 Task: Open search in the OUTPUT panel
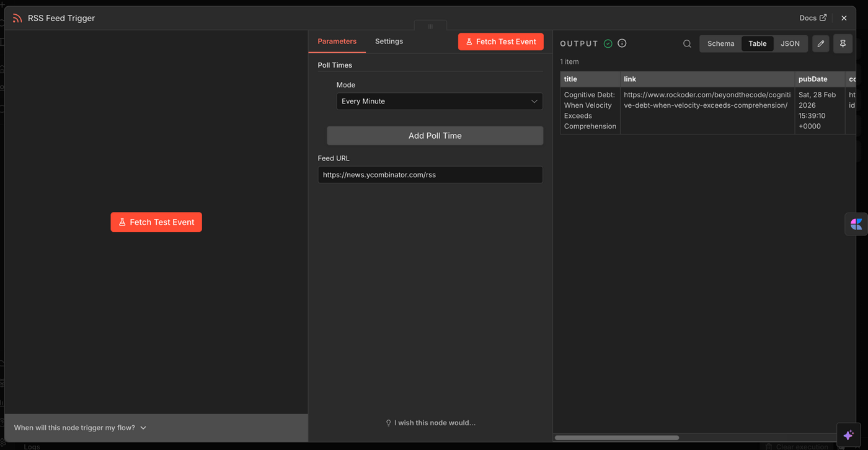pos(687,43)
